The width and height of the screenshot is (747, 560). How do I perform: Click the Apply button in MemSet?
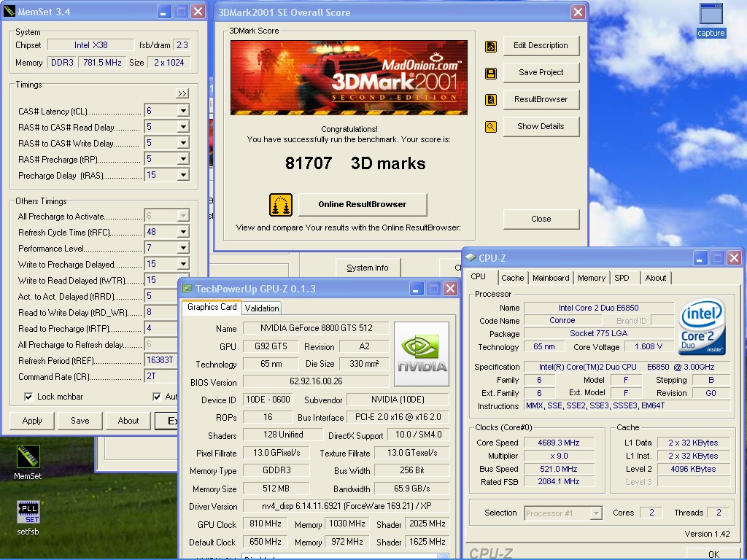tap(32, 421)
